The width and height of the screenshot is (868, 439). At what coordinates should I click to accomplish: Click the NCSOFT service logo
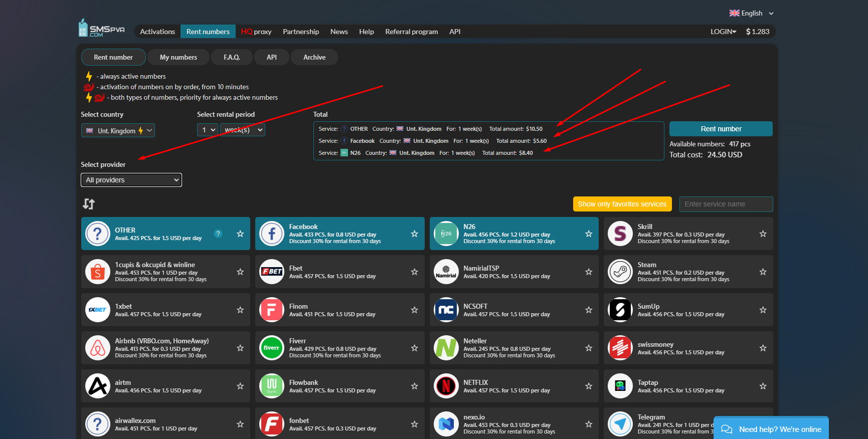click(446, 310)
